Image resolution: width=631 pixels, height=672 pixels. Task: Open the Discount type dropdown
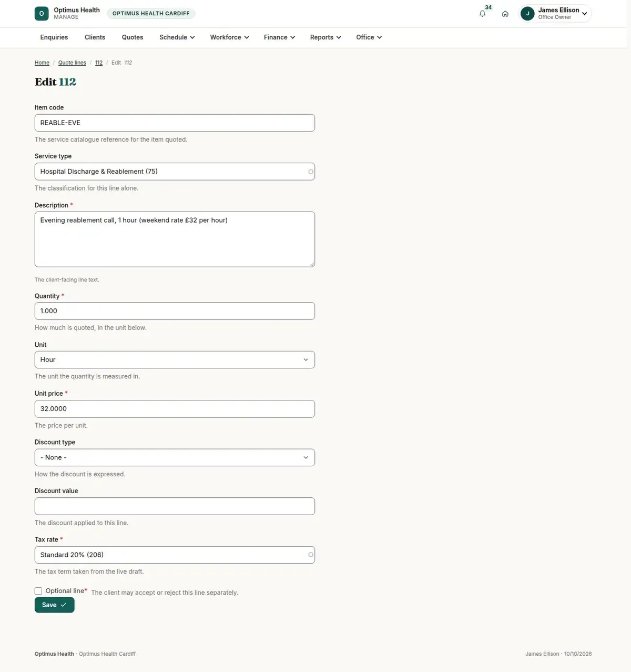point(175,457)
